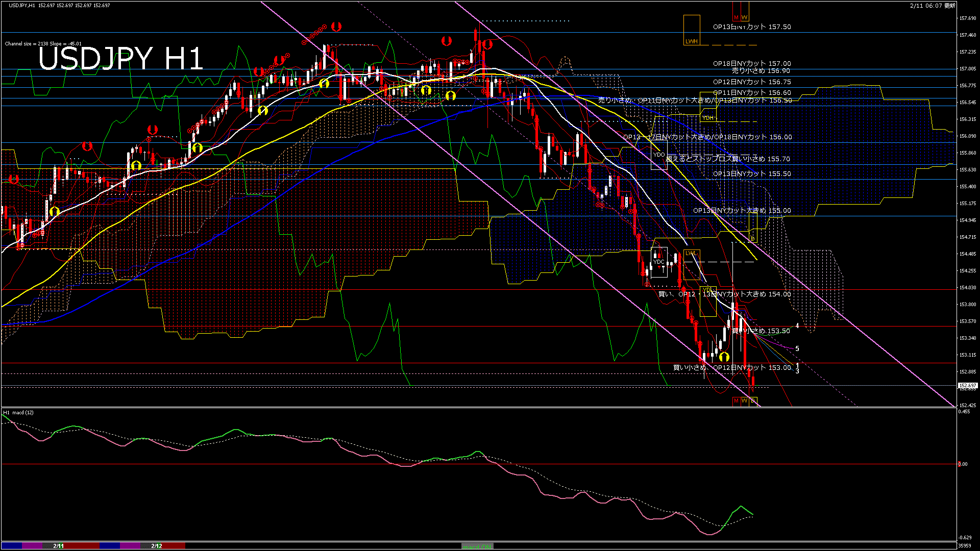Click the Channel size Slope info label
This screenshot has height=551, width=980.
[43, 44]
